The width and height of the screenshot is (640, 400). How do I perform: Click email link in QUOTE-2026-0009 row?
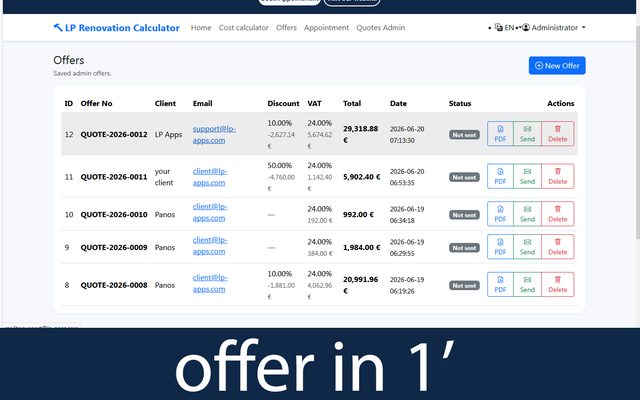click(210, 246)
